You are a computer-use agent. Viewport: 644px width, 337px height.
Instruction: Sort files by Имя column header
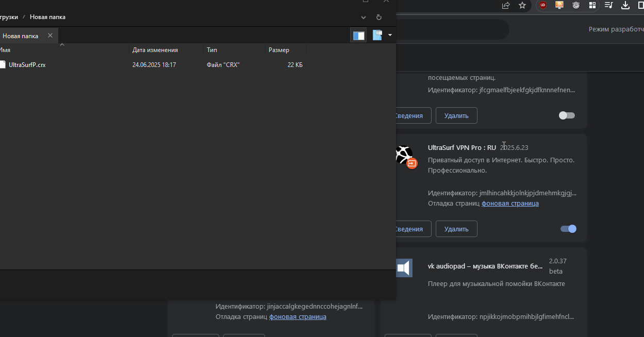click(x=64, y=50)
